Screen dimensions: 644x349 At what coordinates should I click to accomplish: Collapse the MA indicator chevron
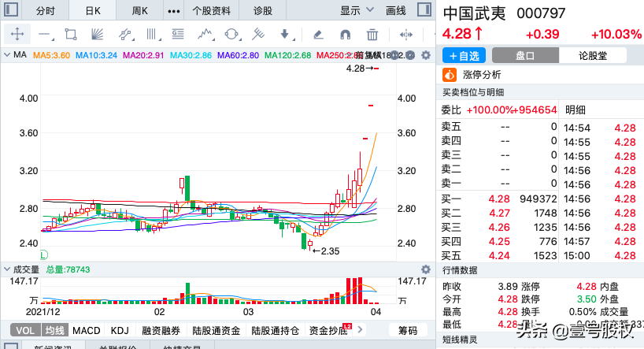pos(7,55)
